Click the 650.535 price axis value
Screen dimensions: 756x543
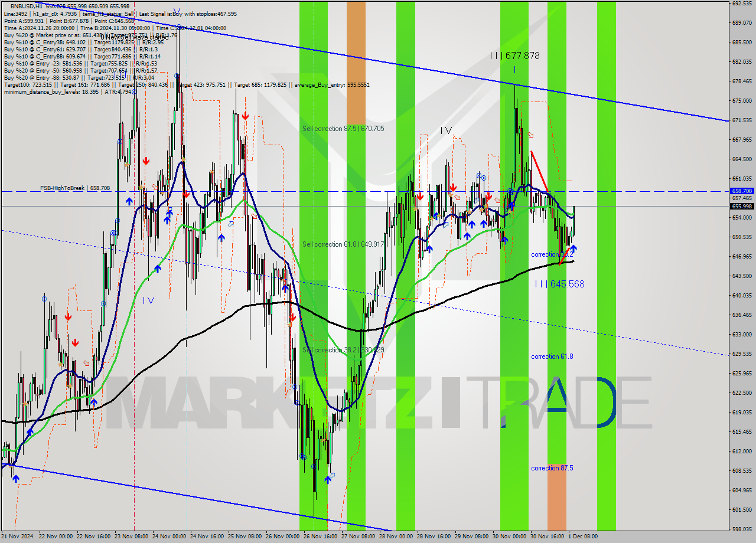742,237
